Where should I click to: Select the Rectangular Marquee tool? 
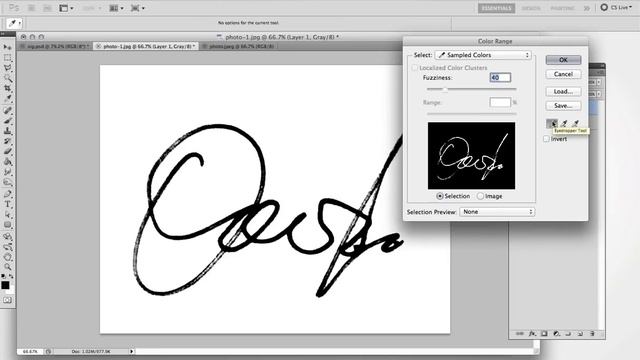(x=7, y=58)
